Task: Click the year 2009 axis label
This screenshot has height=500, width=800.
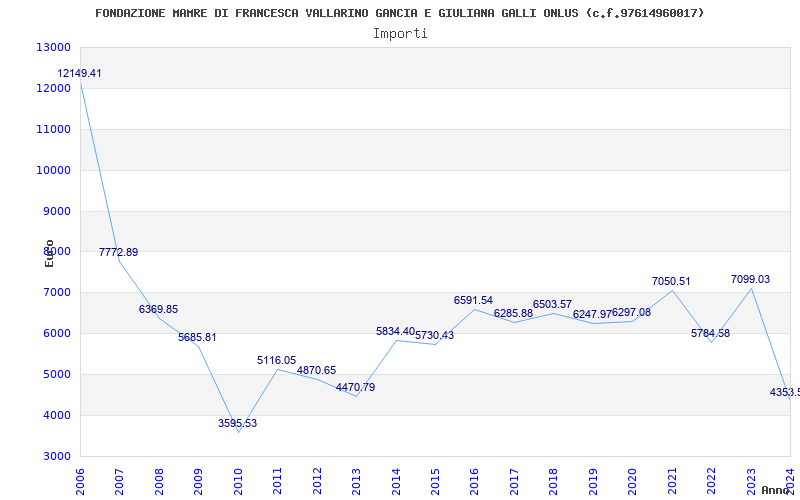Action: pyautogui.click(x=199, y=482)
